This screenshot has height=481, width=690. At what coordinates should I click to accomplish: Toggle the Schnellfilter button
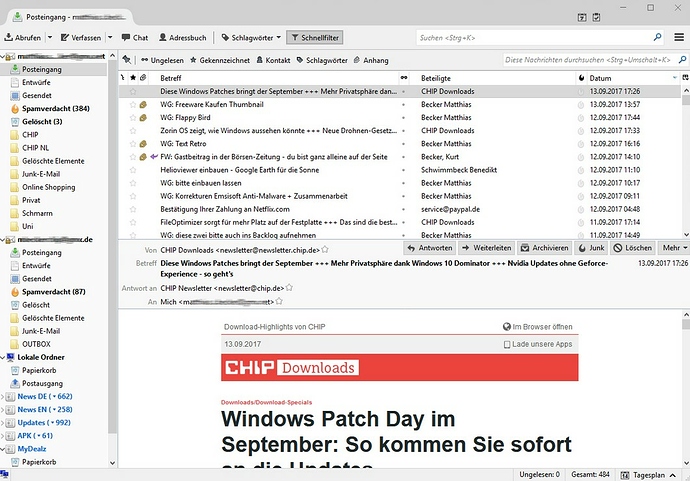tap(315, 38)
